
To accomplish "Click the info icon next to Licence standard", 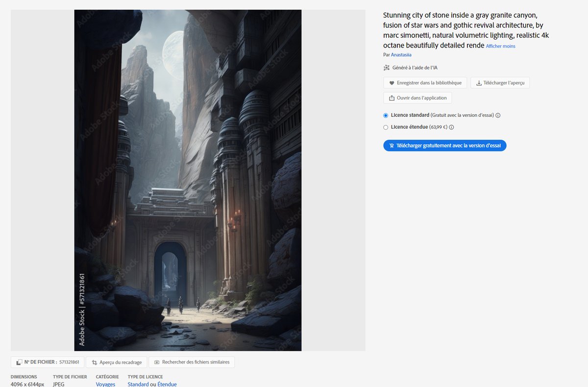I will (x=498, y=115).
